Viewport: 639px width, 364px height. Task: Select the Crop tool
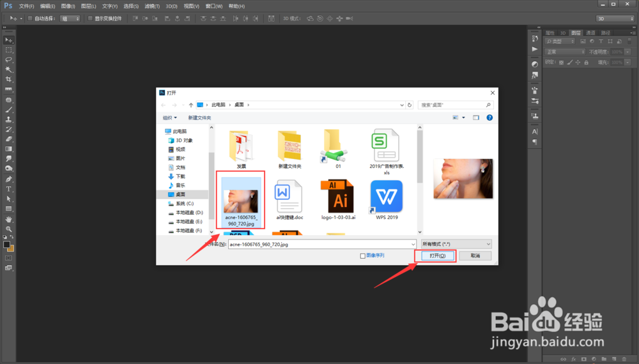coord(8,79)
